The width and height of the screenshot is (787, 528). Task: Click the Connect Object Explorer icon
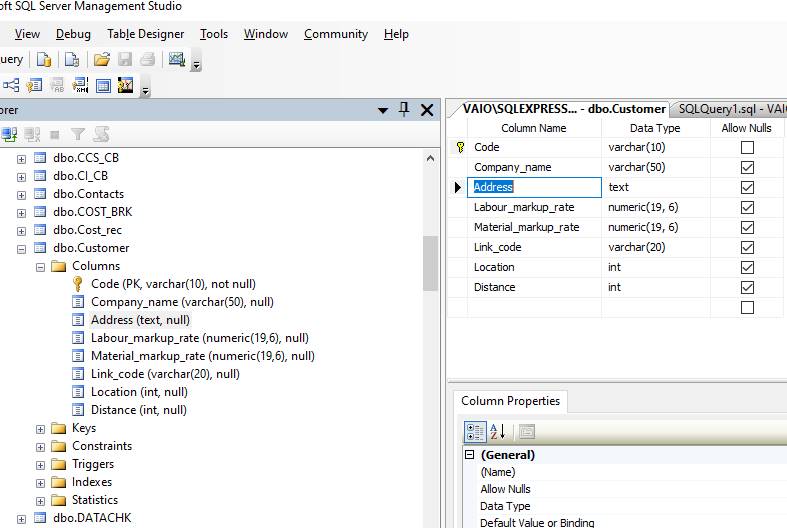coord(10,134)
